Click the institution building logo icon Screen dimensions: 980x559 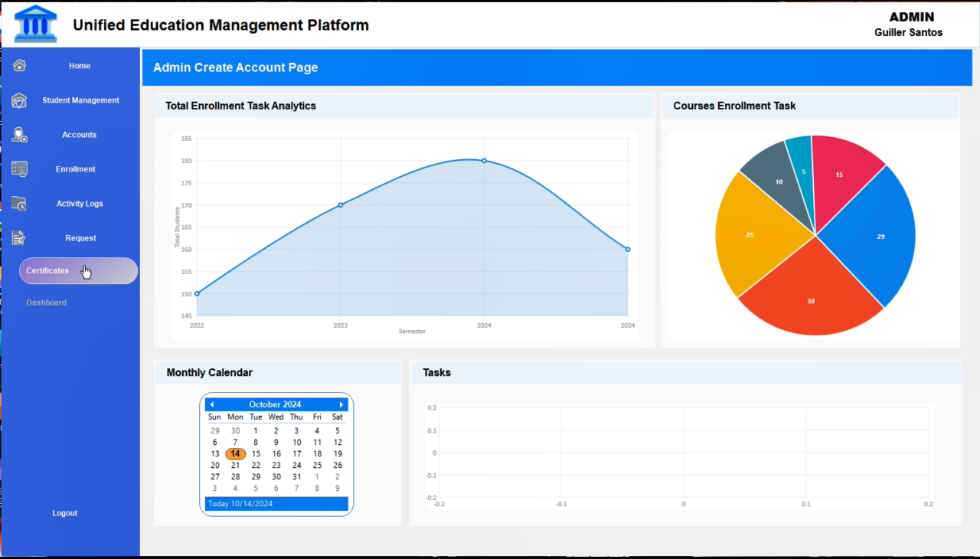pyautogui.click(x=35, y=24)
